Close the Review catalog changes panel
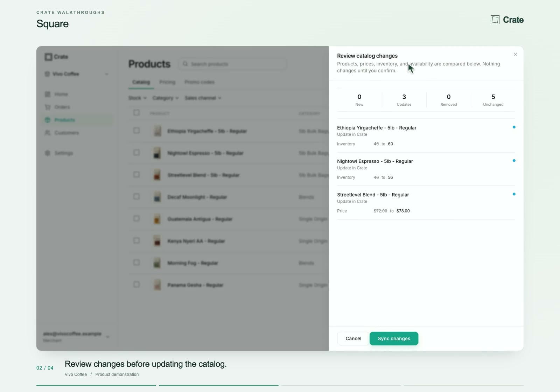This screenshot has height=392, width=560. point(515,54)
